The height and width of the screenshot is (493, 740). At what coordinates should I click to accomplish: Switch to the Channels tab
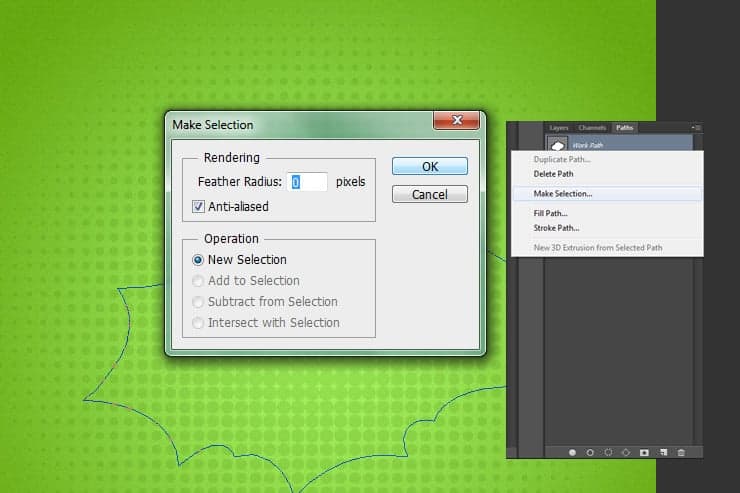tap(592, 128)
